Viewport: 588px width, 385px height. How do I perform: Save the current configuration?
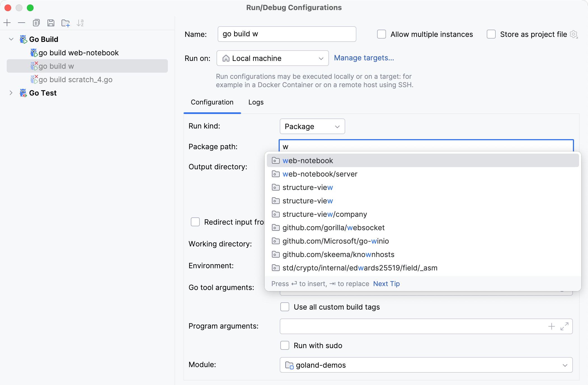tap(51, 23)
